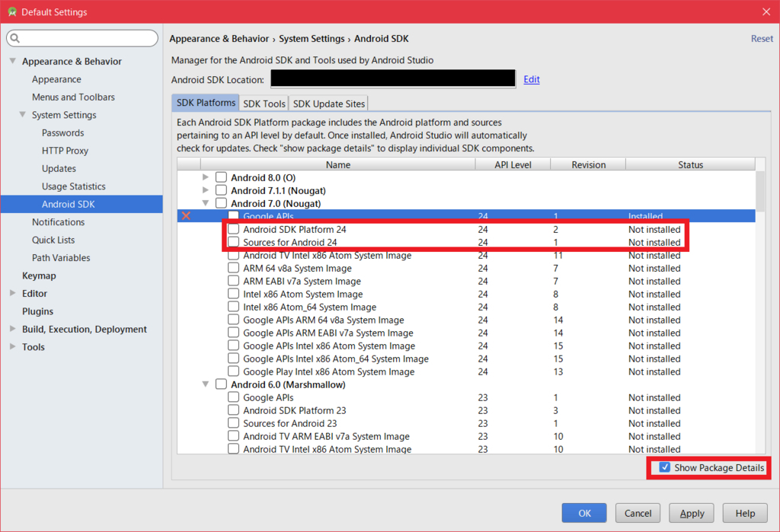
Task: Switch to the SDK Tools tab
Action: (264, 104)
